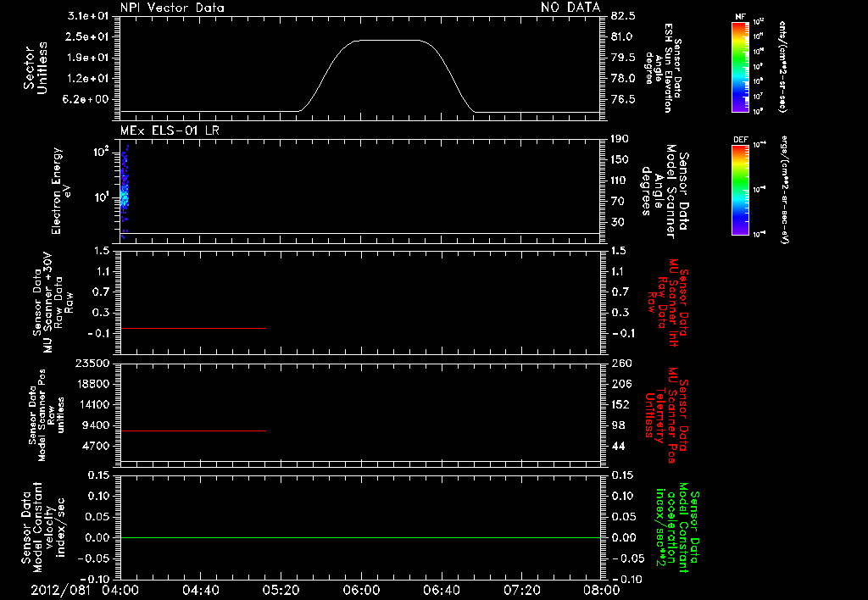868x600 pixels.
Task: Click the DEF color bar scale
Action: [741, 190]
